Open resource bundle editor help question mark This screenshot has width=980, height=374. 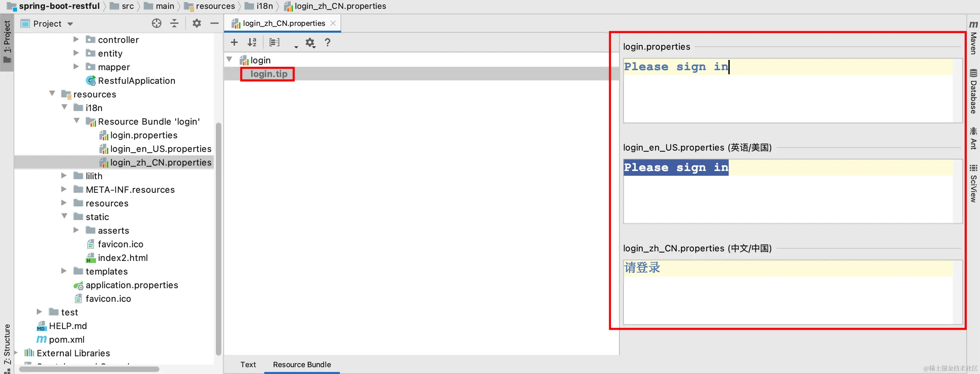pyautogui.click(x=327, y=42)
